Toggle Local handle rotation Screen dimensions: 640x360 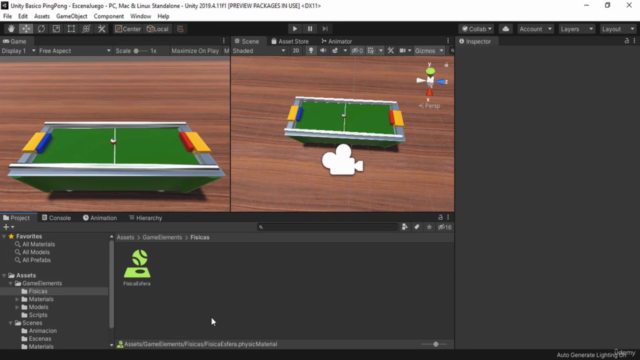point(158,29)
